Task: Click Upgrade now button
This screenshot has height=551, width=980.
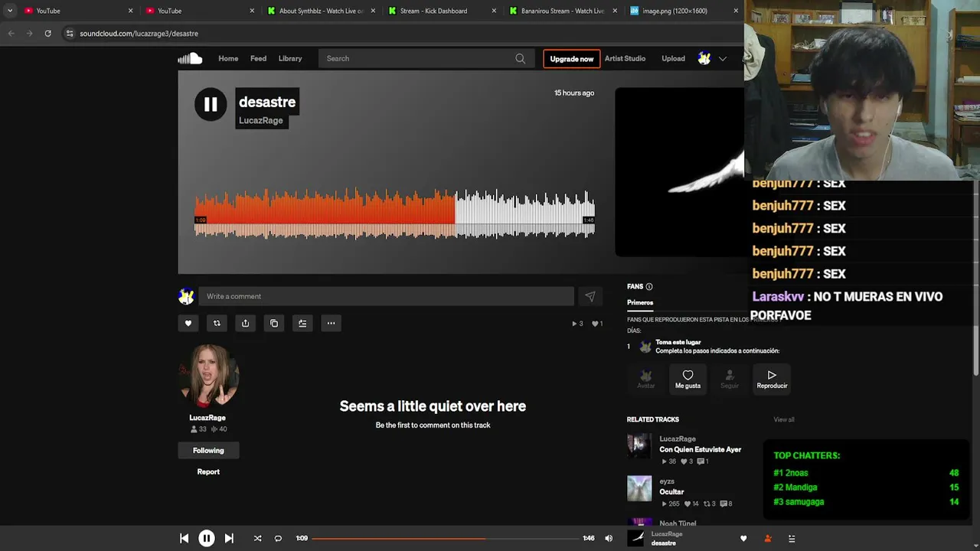Action: 572,59
